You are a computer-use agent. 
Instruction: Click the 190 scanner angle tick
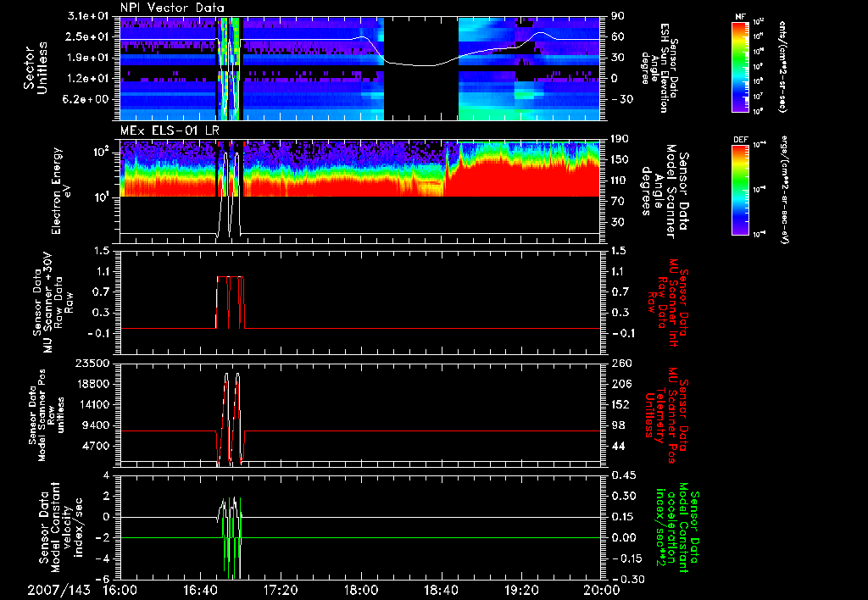(x=620, y=140)
